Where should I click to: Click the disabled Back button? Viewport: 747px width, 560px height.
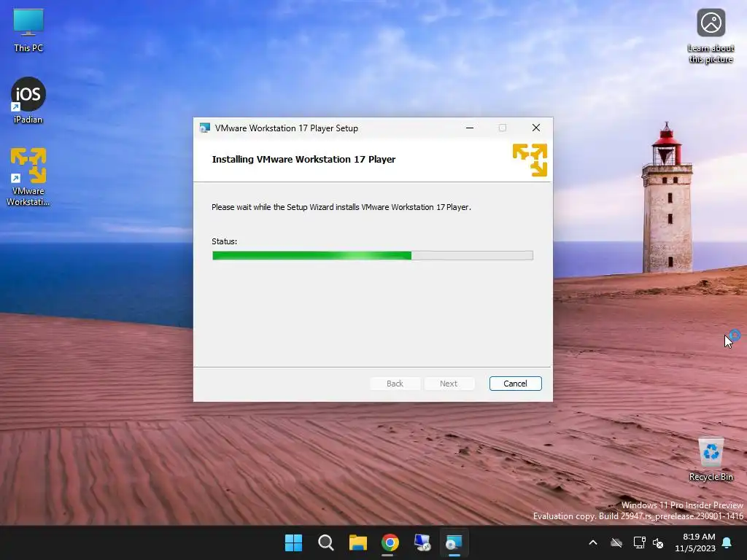coord(395,384)
